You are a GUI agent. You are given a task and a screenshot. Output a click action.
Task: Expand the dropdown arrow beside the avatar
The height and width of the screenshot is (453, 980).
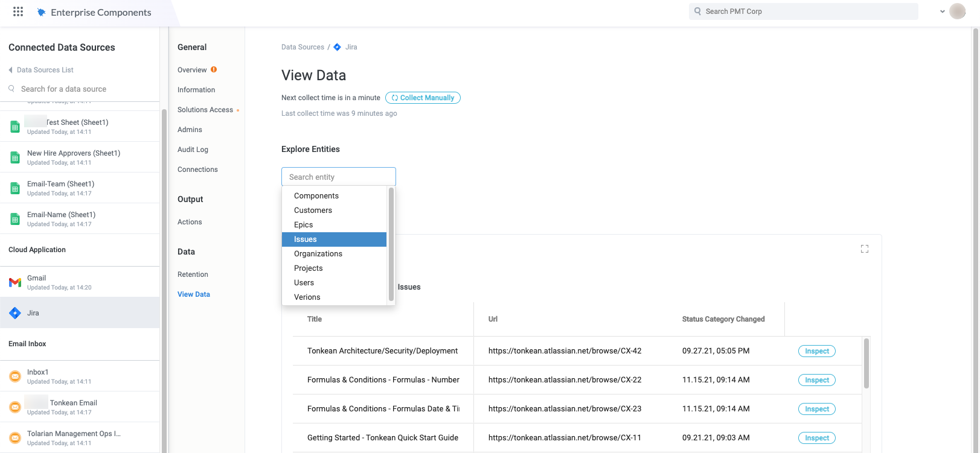[943, 11]
